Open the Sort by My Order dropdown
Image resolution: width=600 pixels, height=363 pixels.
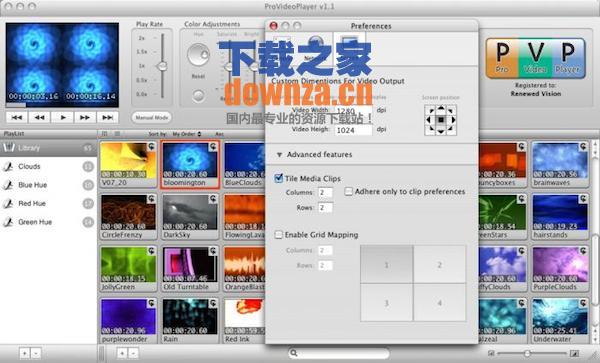[x=187, y=134]
